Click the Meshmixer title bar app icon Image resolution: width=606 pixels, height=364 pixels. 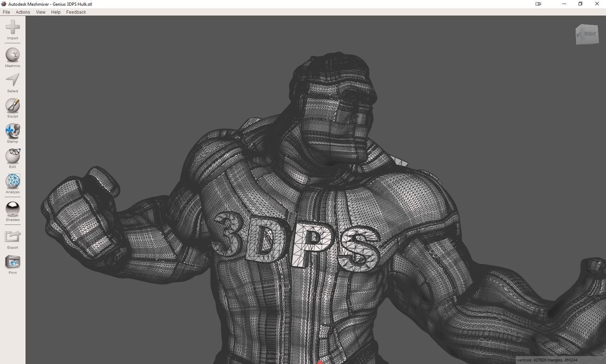(4, 4)
